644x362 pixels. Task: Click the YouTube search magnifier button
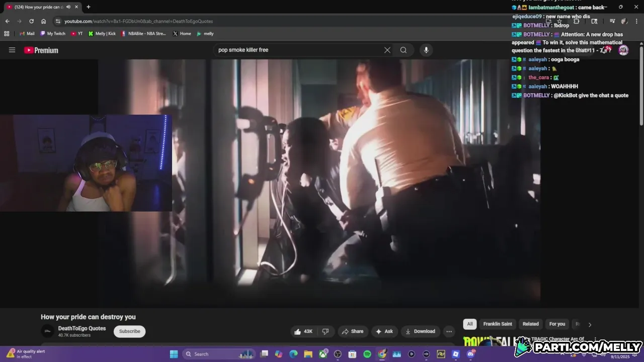point(404,50)
